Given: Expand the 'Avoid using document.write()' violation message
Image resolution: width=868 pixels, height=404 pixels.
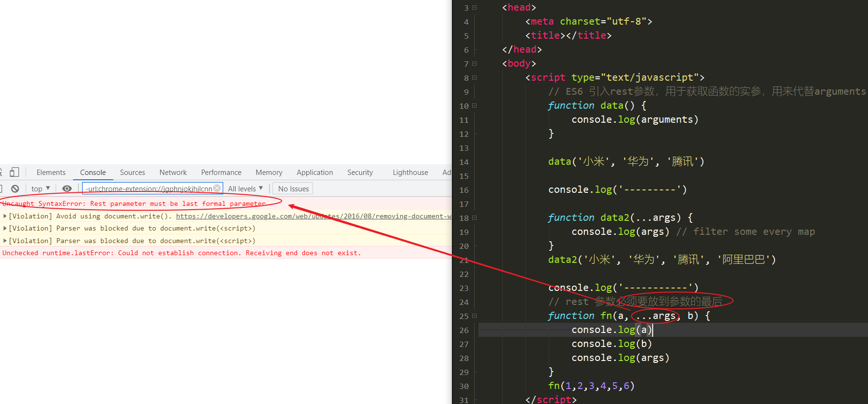Looking at the screenshot, I should click(5, 216).
